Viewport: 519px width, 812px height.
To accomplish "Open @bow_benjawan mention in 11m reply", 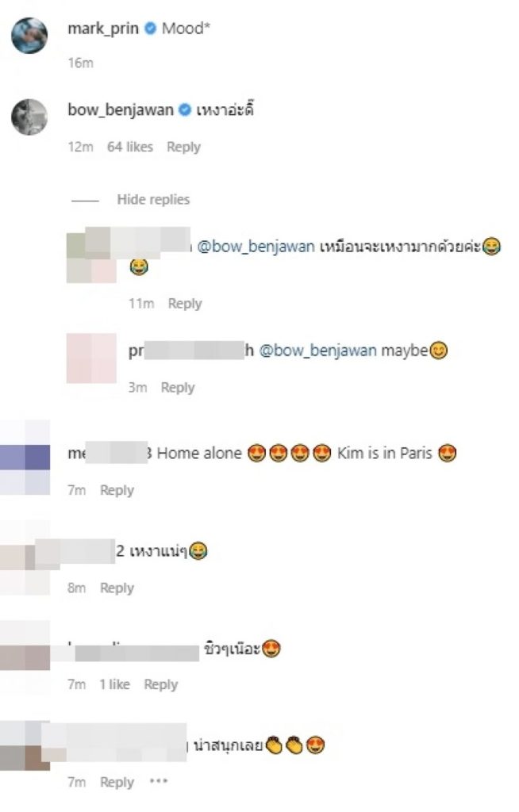I will click(256, 246).
